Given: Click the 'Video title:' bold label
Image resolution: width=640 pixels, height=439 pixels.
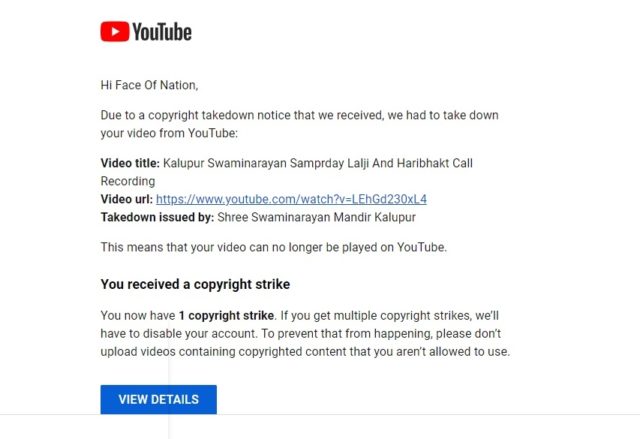Looking at the screenshot, I should point(130,163).
